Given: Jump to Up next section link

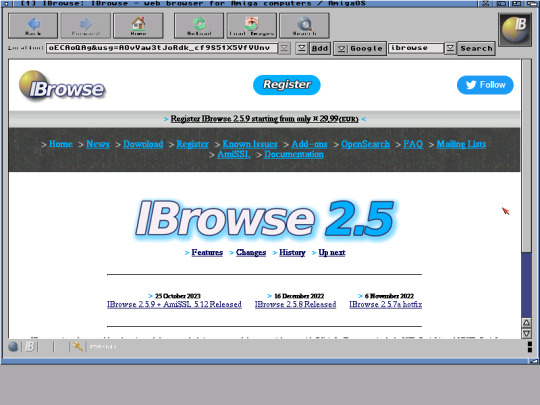Looking at the screenshot, I should pos(332,252).
